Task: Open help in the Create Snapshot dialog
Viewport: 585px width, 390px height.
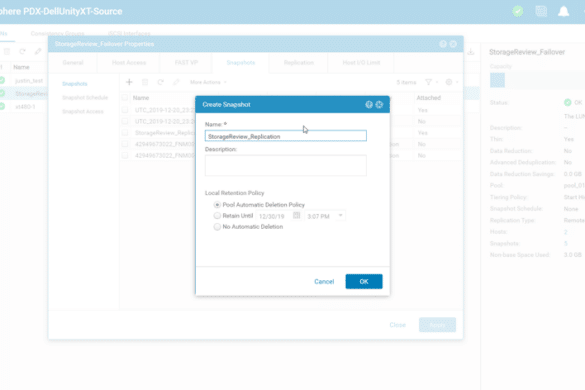Action: click(x=369, y=104)
